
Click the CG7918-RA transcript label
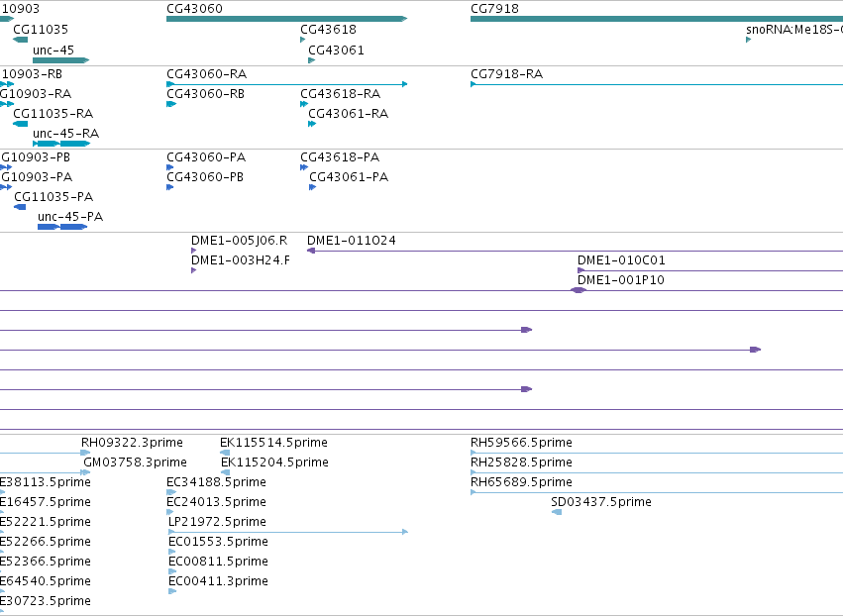[x=506, y=74]
